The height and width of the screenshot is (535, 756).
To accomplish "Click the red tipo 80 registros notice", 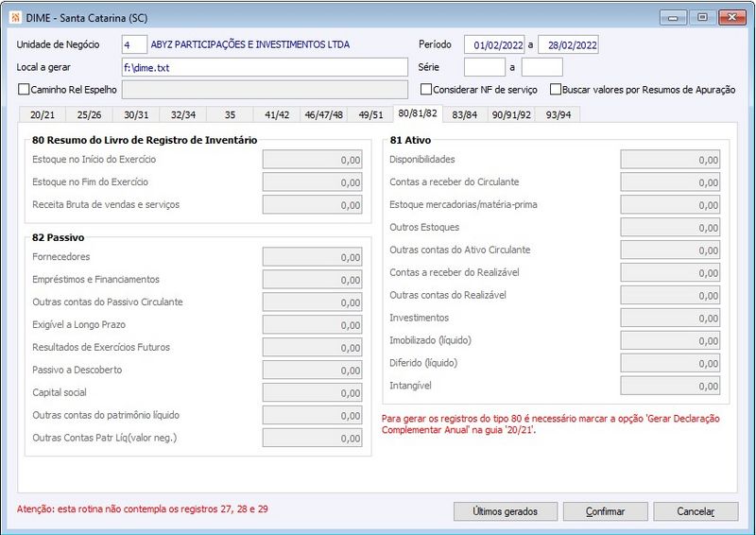I will [550, 424].
